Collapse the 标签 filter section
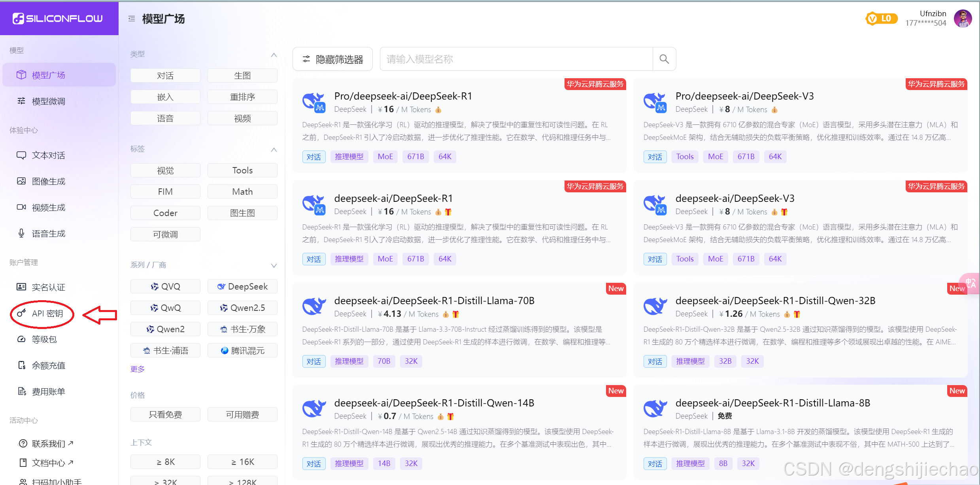The height and width of the screenshot is (485, 980). 274,149
